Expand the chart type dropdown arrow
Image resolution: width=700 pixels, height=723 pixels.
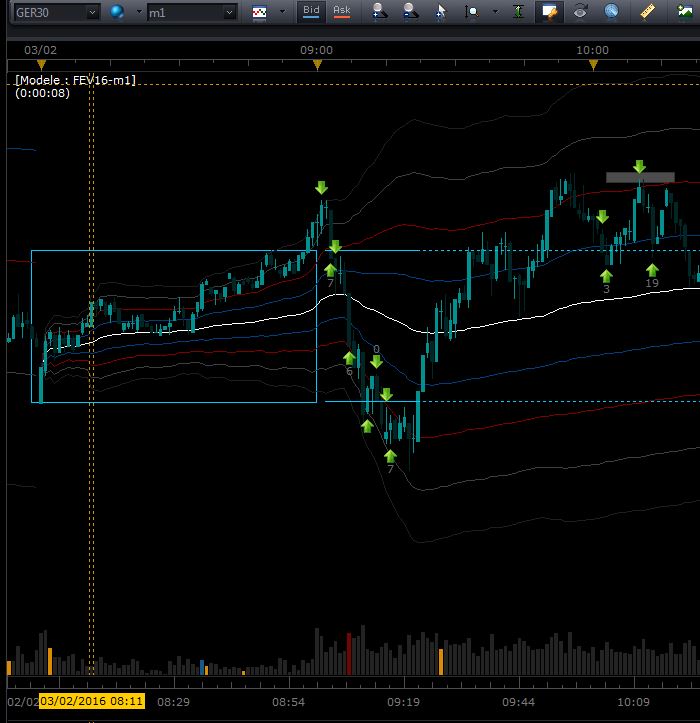click(x=282, y=12)
